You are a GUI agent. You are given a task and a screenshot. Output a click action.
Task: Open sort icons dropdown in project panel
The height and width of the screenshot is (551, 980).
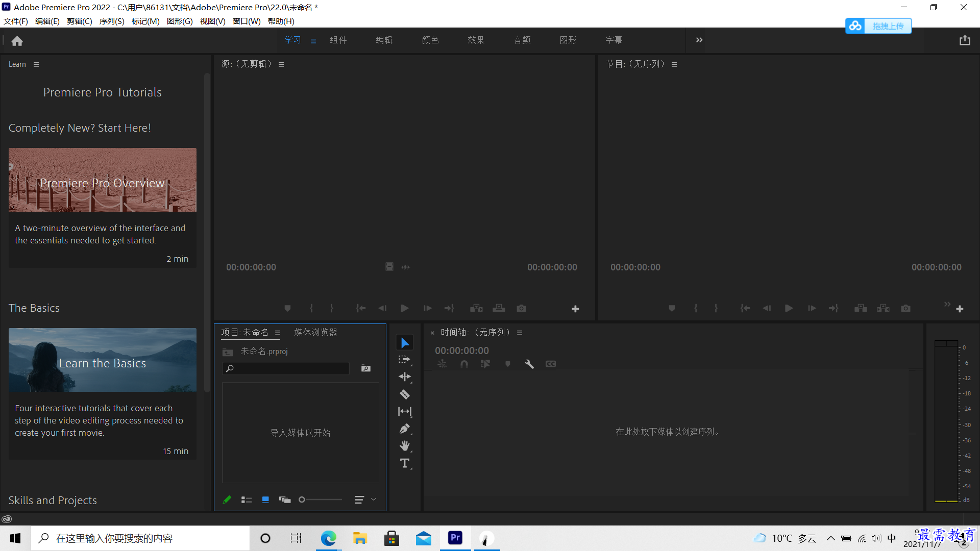pyautogui.click(x=365, y=499)
